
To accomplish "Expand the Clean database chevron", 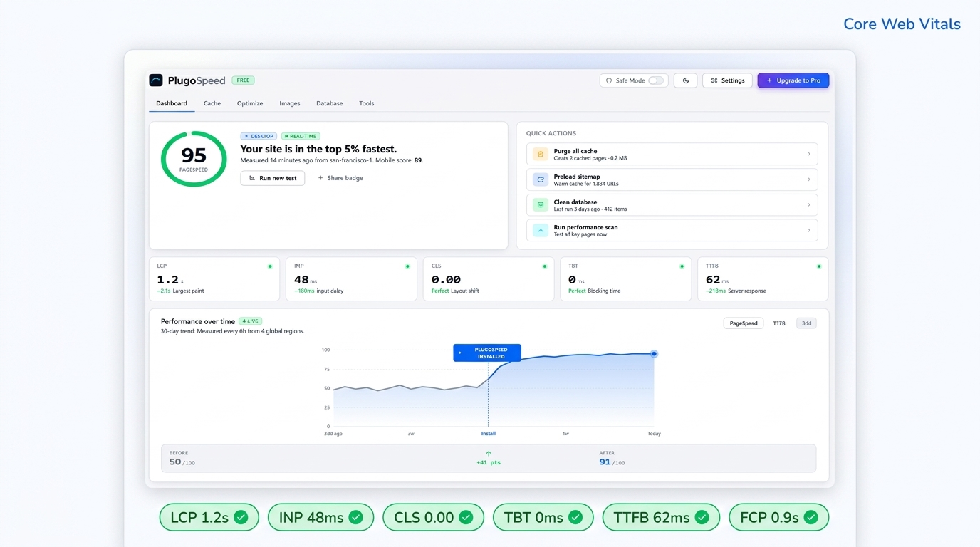I will [808, 205].
